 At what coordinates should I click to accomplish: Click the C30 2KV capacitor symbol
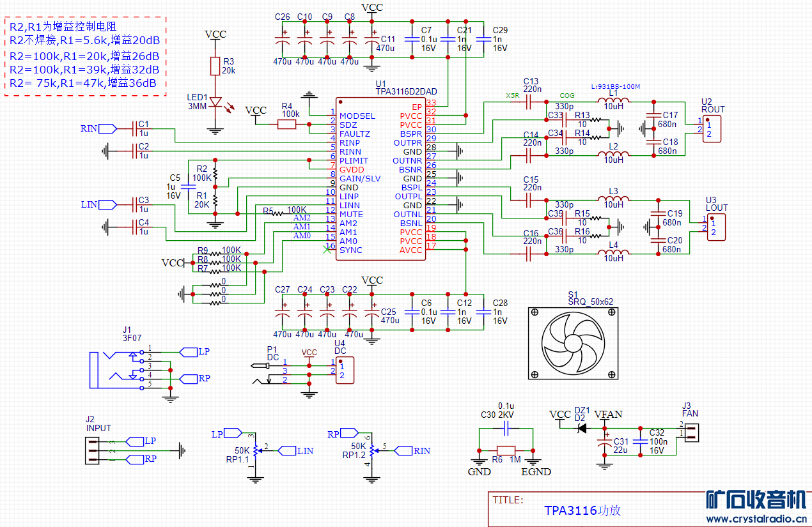click(x=506, y=429)
